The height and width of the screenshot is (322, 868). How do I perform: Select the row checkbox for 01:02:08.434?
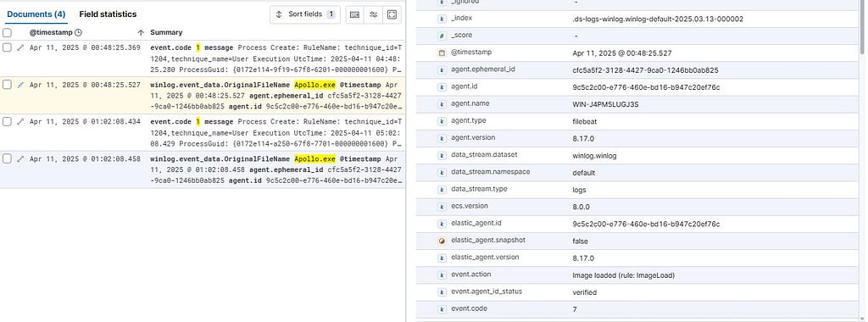7,122
